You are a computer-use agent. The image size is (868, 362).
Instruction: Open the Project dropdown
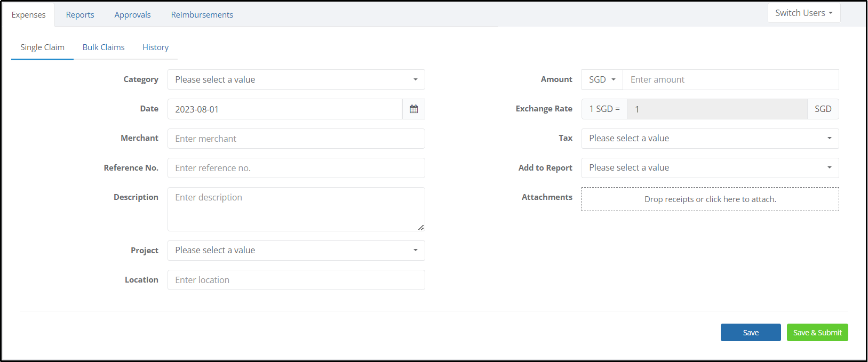(x=296, y=250)
